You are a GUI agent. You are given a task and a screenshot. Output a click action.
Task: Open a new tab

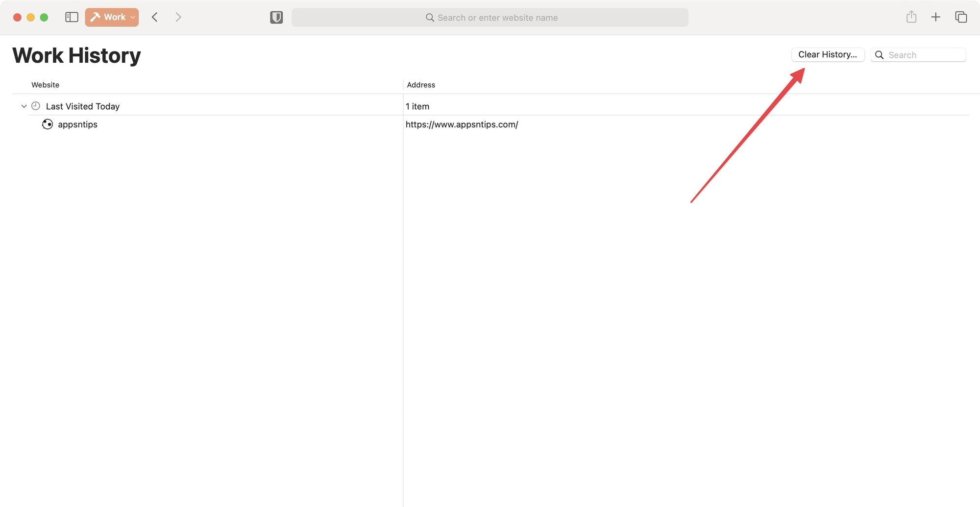[x=935, y=17]
